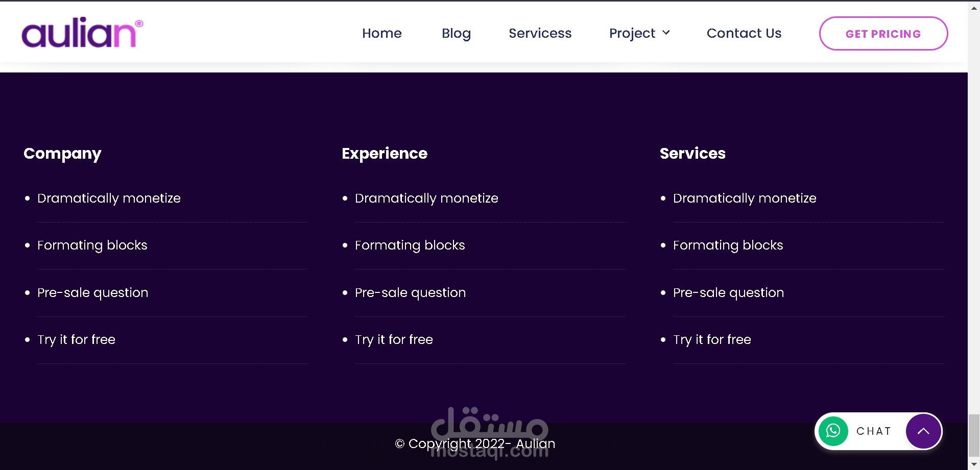Click Formating blocks under Experience
Image resolution: width=980 pixels, height=470 pixels.
tap(410, 245)
